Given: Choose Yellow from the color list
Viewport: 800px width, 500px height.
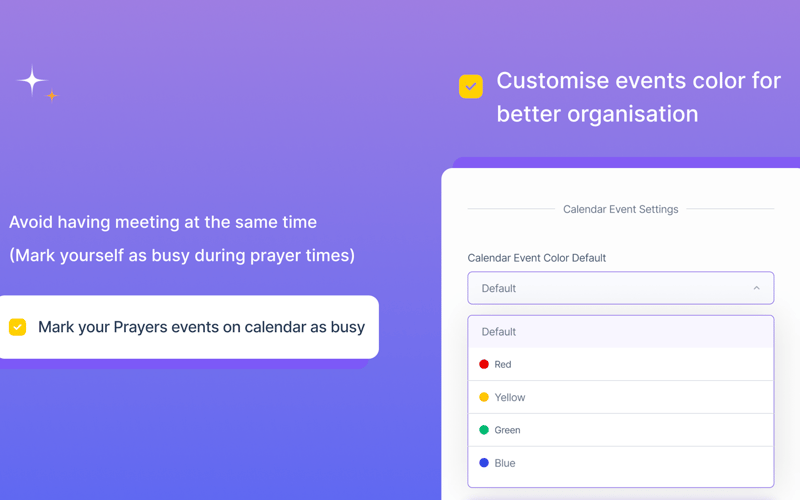Looking at the screenshot, I should 620,397.
